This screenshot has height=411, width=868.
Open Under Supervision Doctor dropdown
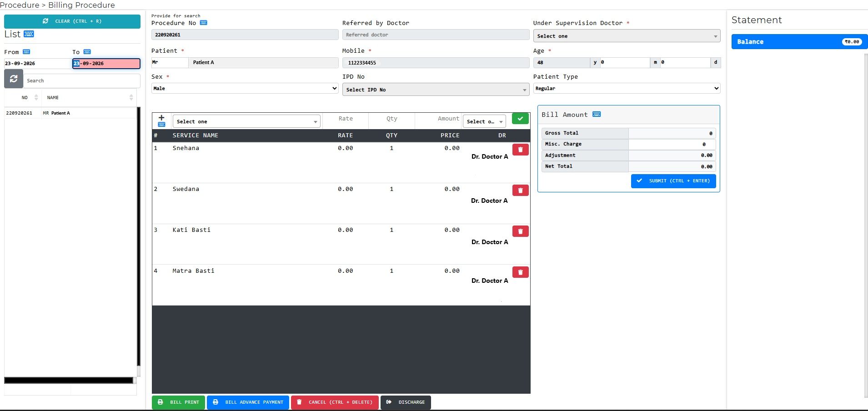(627, 36)
